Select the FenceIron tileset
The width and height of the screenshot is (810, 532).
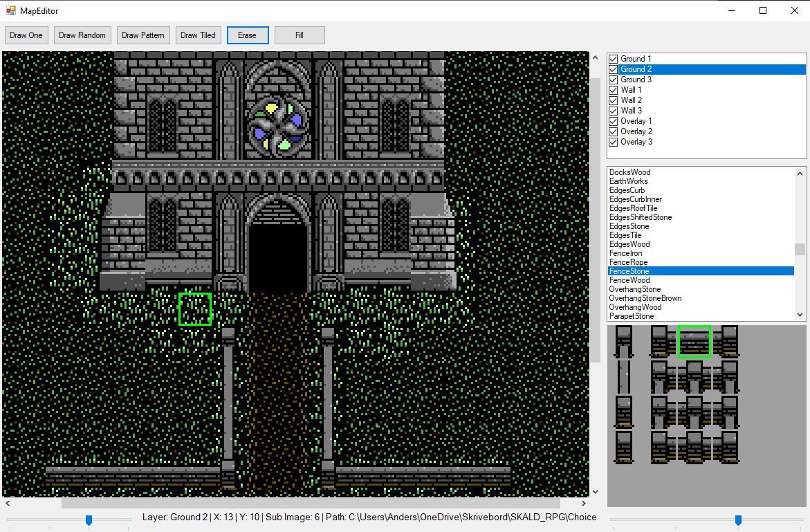pos(701,253)
